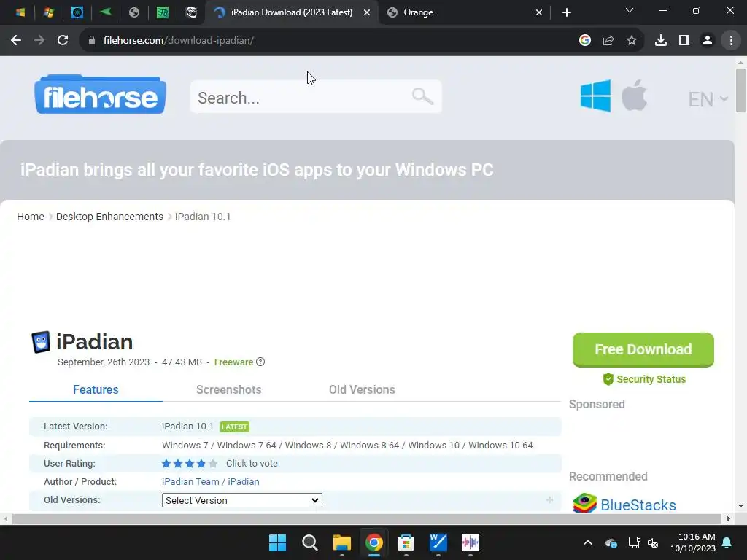Open the taskbar clock and date
Image resolution: width=747 pixels, height=560 pixels.
coord(693,542)
